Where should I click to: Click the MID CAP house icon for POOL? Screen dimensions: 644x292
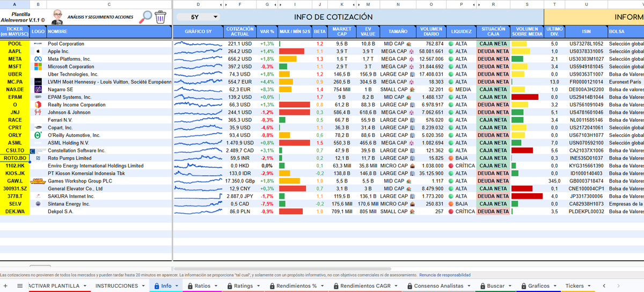(409, 44)
